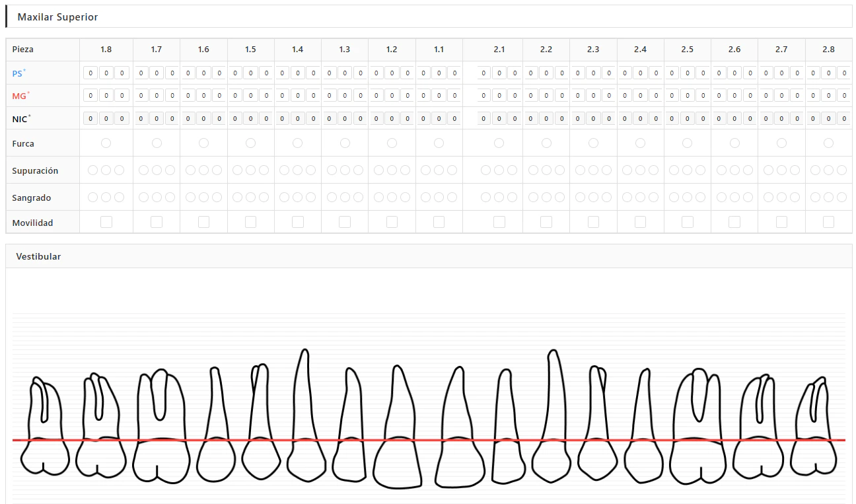
Task: Click middle PS input for tooth 1.5
Action: coord(251,73)
